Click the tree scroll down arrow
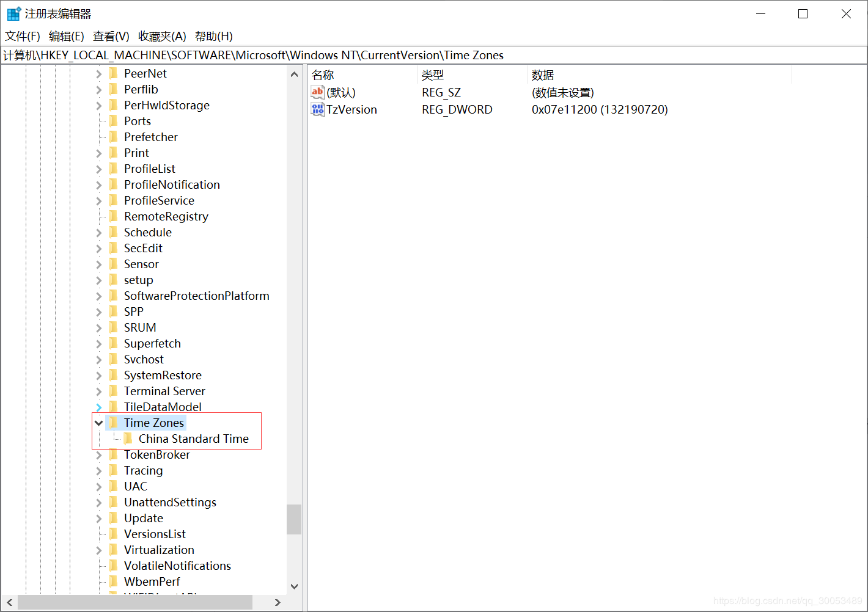This screenshot has width=868, height=612. (294, 586)
